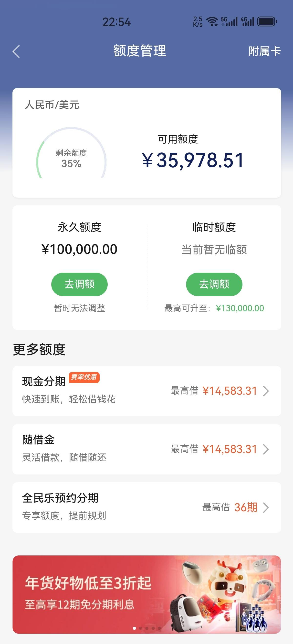Open the 年货好物低至3折起 banner
This screenshot has width=293, height=644.
pos(147,594)
